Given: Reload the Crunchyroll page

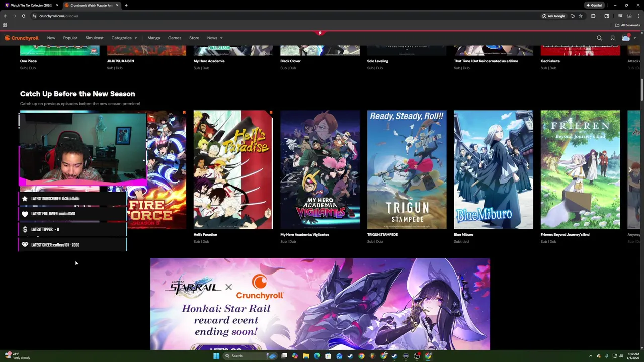Looking at the screenshot, I should (23, 16).
